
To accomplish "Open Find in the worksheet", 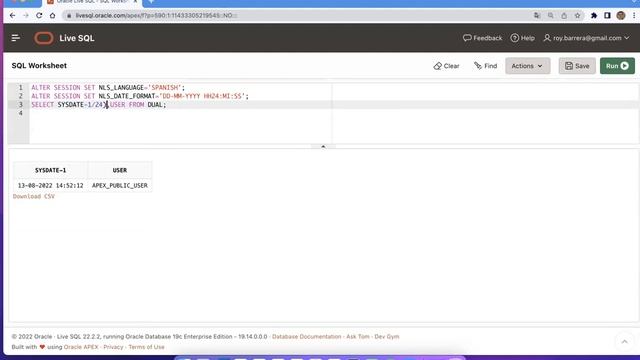I will (x=485, y=66).
